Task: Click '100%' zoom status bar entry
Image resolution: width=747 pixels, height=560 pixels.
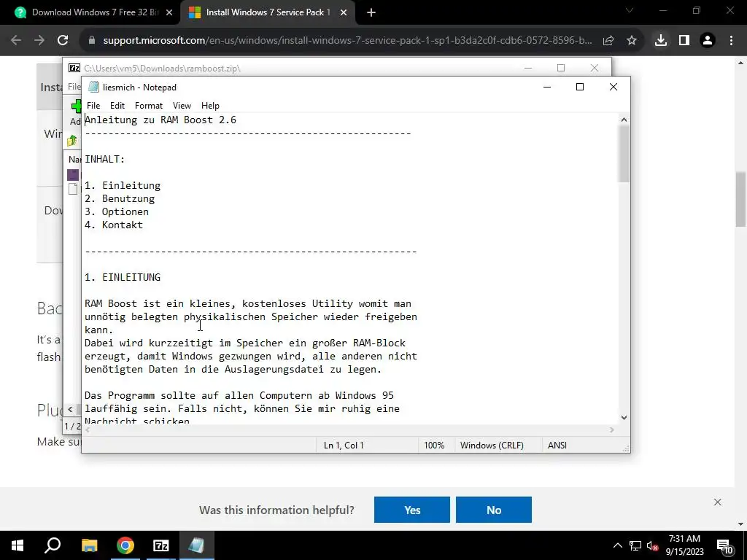Action: (434, 446)
